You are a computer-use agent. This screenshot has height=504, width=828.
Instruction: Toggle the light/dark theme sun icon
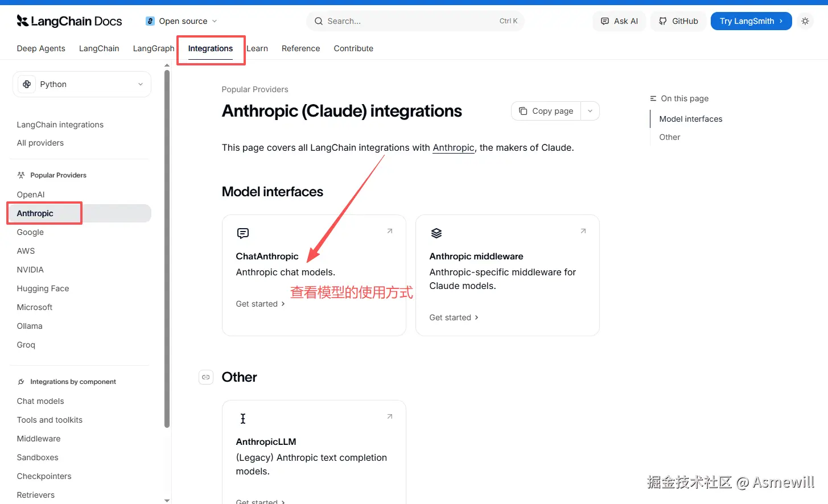805,21
